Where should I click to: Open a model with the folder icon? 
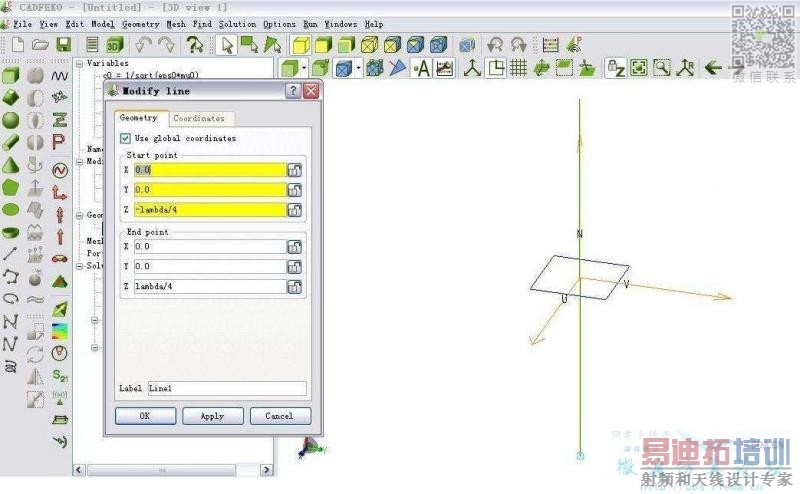pyautogui.click(x=40, y=45)
